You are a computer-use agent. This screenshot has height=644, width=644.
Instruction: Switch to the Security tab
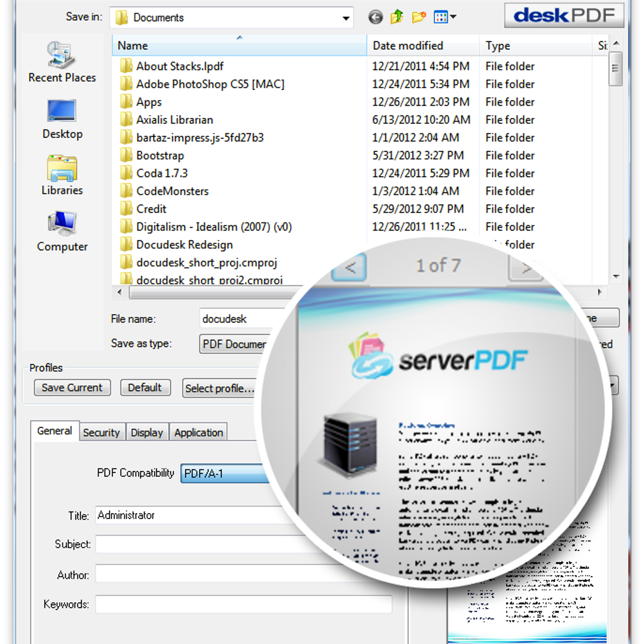(101, 432)
